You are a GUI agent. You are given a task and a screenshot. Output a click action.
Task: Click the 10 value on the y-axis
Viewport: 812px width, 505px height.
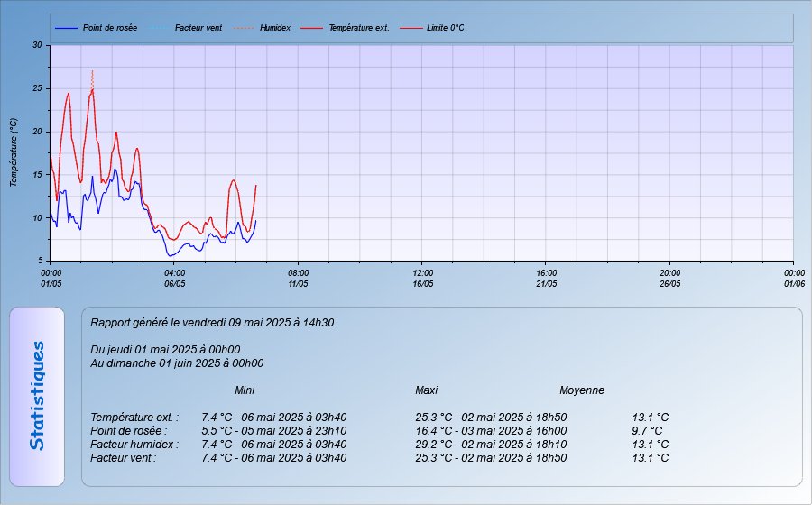(x=37, y=218)
